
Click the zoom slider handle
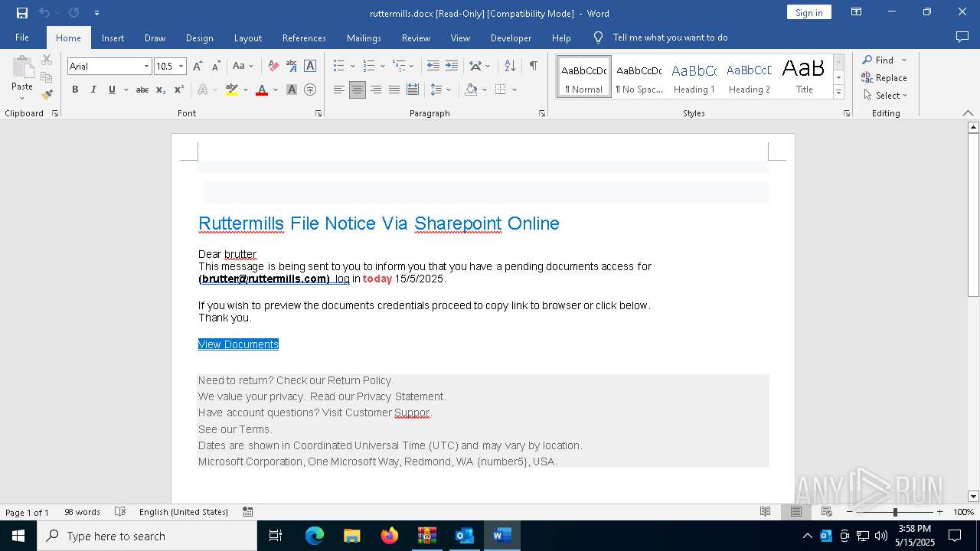pyautogui.click(x=895, y=512)
